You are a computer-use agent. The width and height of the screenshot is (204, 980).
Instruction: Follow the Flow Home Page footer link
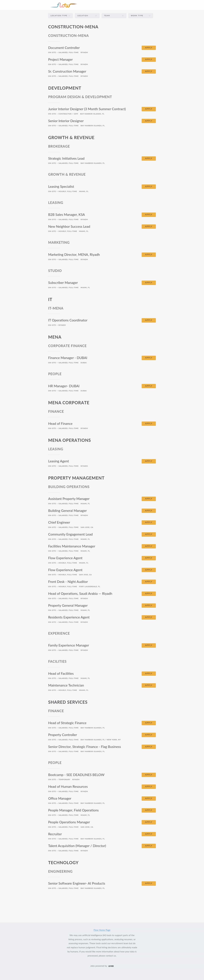coord(102,930)
